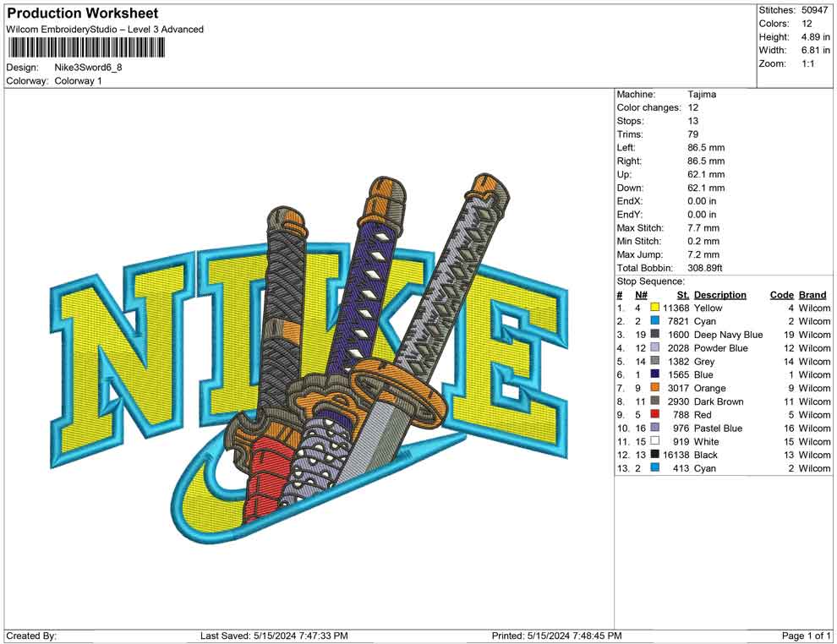Select the Cyan swatch with 7821 stitches

point(655,321)
